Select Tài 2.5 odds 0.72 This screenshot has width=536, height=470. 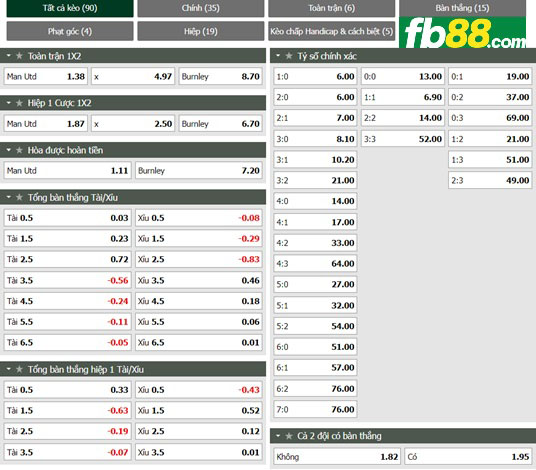[x=67, y=259]
